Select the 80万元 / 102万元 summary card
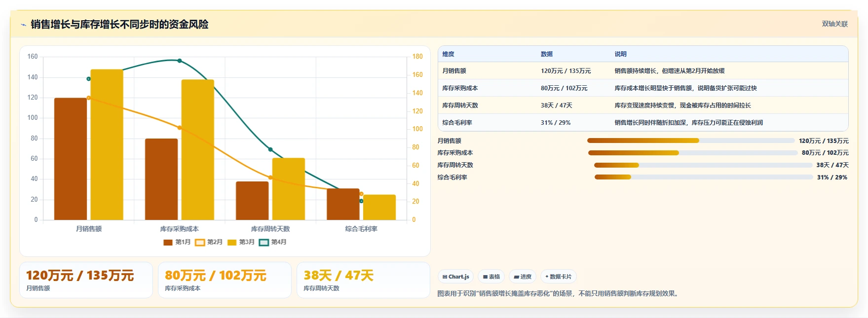This screenshot has height=318, width=868. coord(225,280)
